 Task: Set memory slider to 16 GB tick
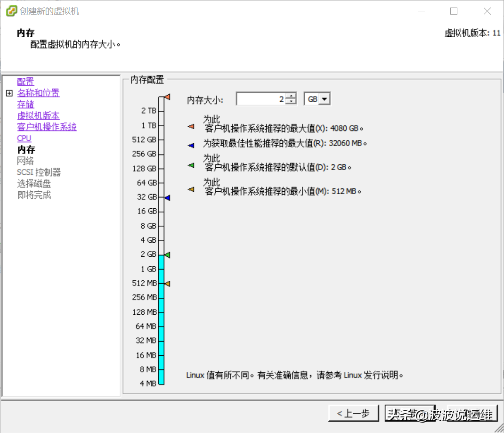tap(162, 212)
